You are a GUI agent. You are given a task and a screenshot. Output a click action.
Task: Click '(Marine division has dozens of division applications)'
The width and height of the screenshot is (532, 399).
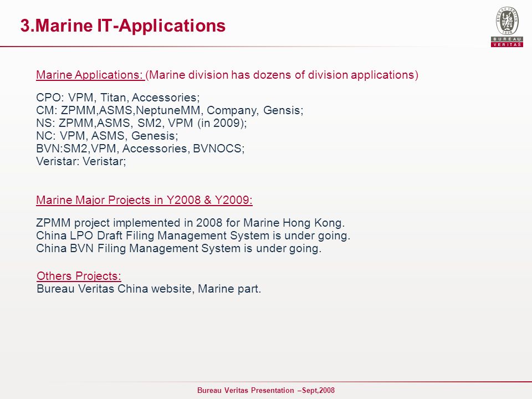pos(282,75)
